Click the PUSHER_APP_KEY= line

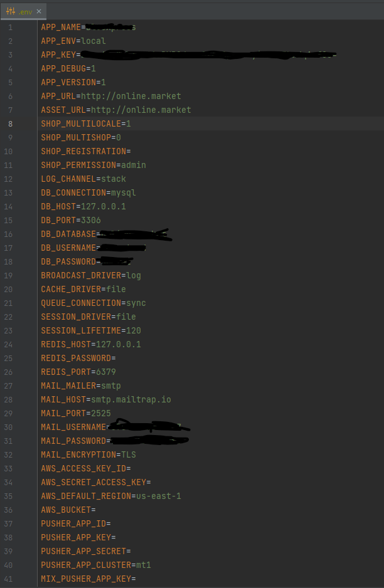(x=78, y=537)
